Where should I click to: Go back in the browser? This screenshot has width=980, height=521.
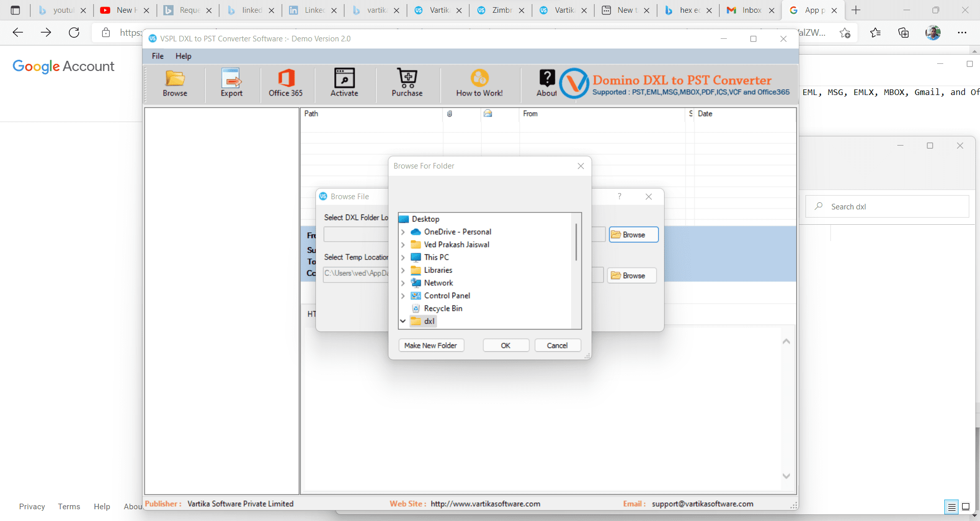(18, 33)
